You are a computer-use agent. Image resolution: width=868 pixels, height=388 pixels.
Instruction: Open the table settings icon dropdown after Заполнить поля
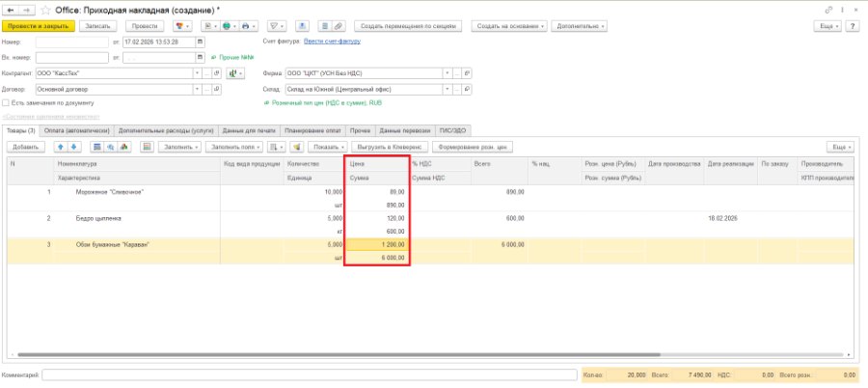point(276,147)
